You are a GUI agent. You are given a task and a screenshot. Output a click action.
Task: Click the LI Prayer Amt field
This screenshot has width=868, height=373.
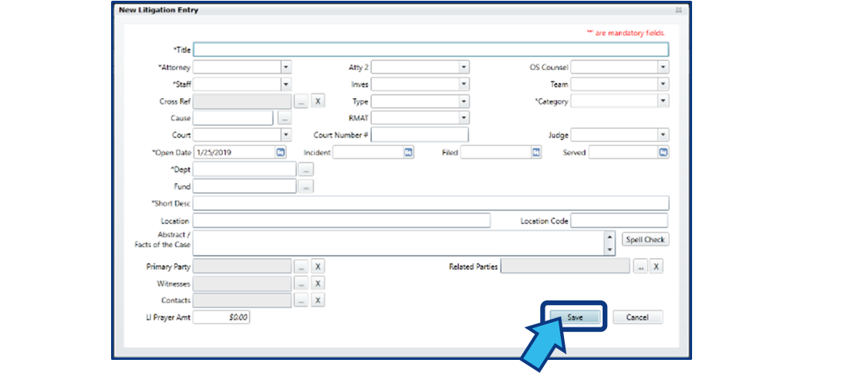click(x=221, y=317)
